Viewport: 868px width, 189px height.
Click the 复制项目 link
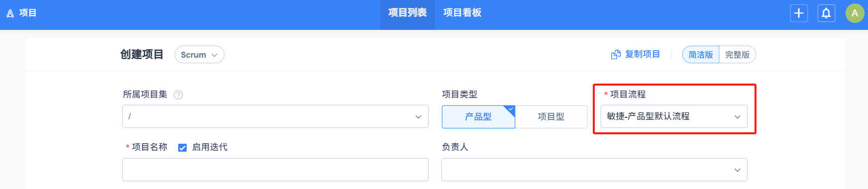642,54
